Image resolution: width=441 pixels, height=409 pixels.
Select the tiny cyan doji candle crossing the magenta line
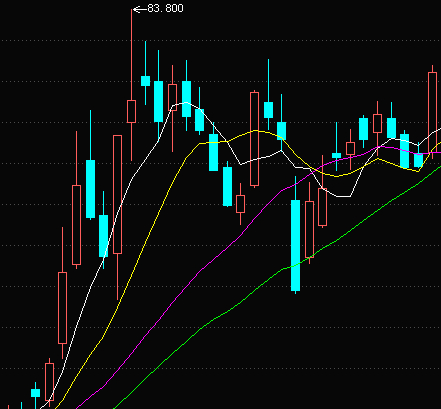click(x=336, y=155)
